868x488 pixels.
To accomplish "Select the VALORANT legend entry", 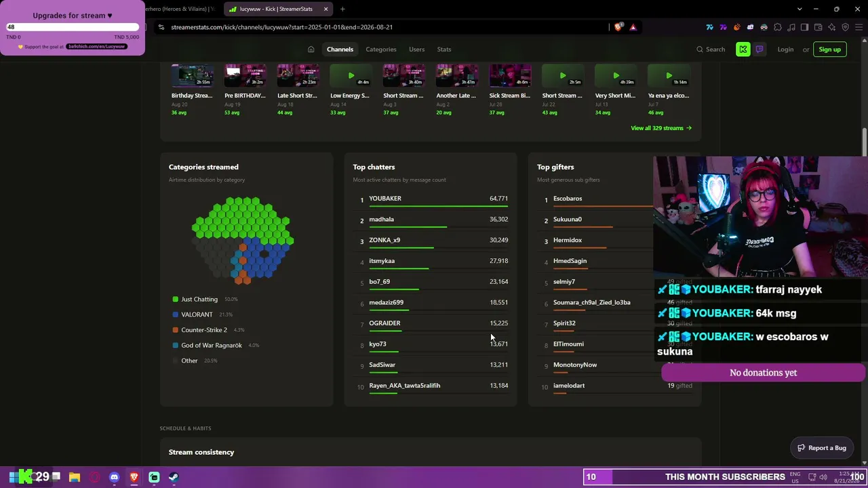I will [202, 314].
